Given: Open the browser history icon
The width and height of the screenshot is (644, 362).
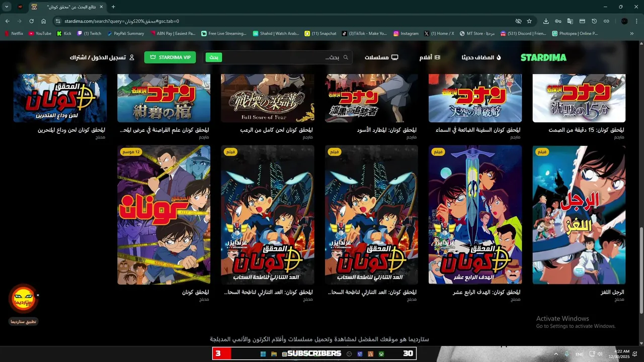Looking at the screenshot, I should [x=594, y=21].
